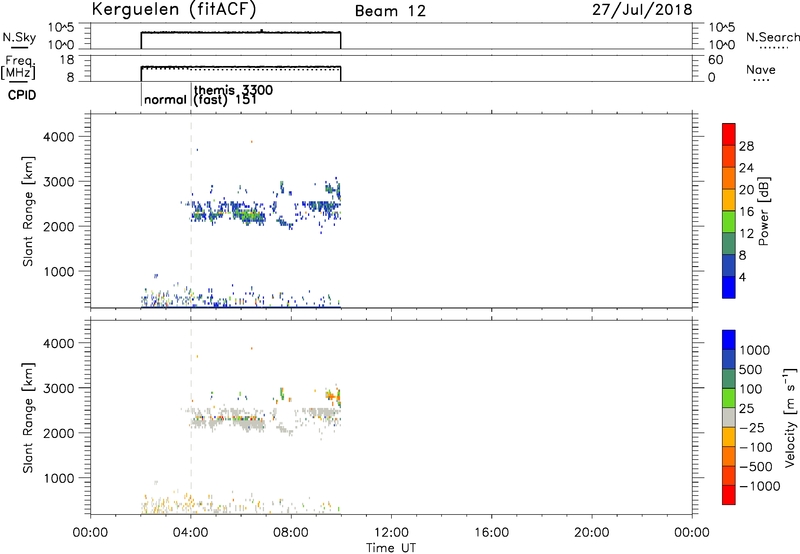Click the '20:00' time axis label
The image size is (800, 554).
pyautogui.click(x=591, y=533)
